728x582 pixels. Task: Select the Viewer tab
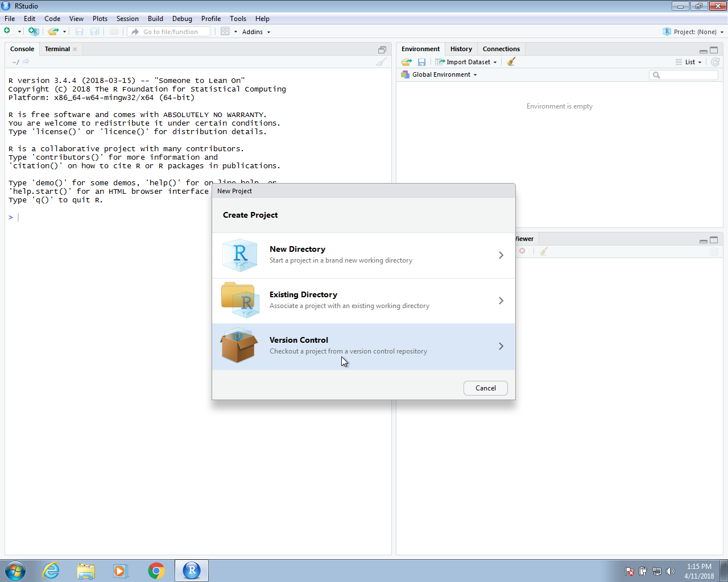pos(525,239)
